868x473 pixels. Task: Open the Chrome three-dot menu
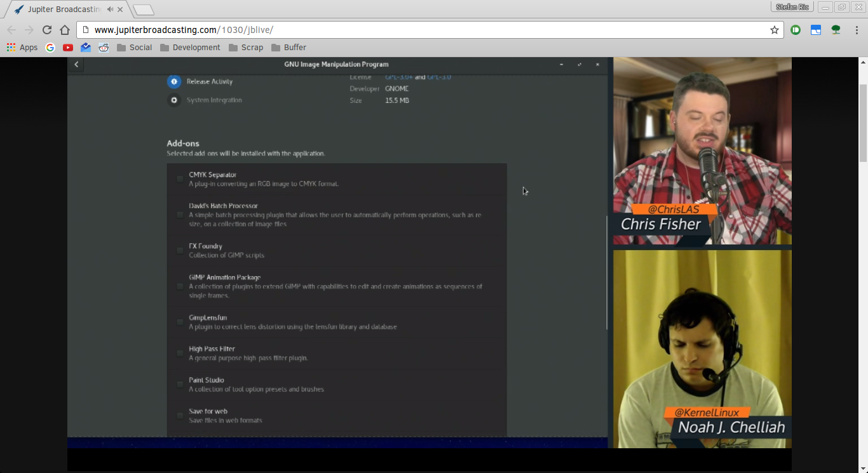coord(857,30)
